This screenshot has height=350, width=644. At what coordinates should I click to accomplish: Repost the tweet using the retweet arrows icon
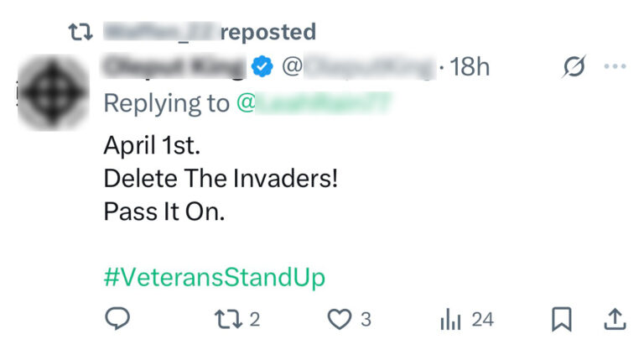click(x=226, y=320)
